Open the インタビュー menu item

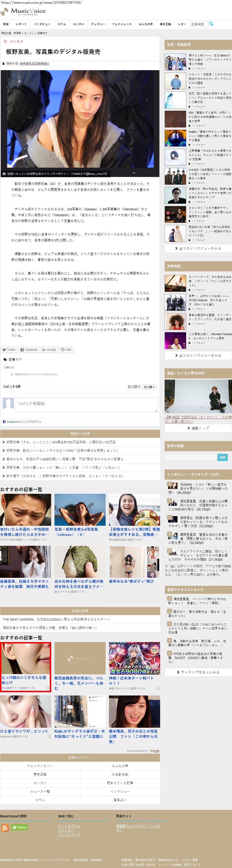42,24
